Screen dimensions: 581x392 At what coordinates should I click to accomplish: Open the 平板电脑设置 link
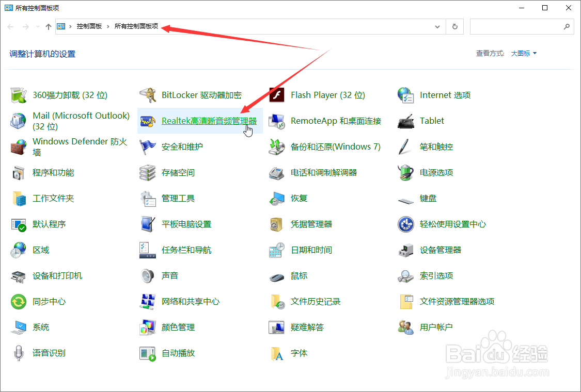click(186, 224)
